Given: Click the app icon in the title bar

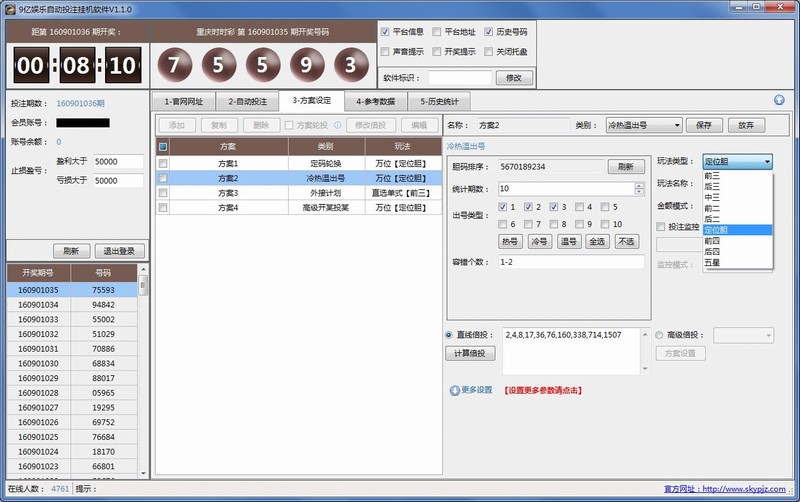Looking at the screenshot, I should [11, 7].
